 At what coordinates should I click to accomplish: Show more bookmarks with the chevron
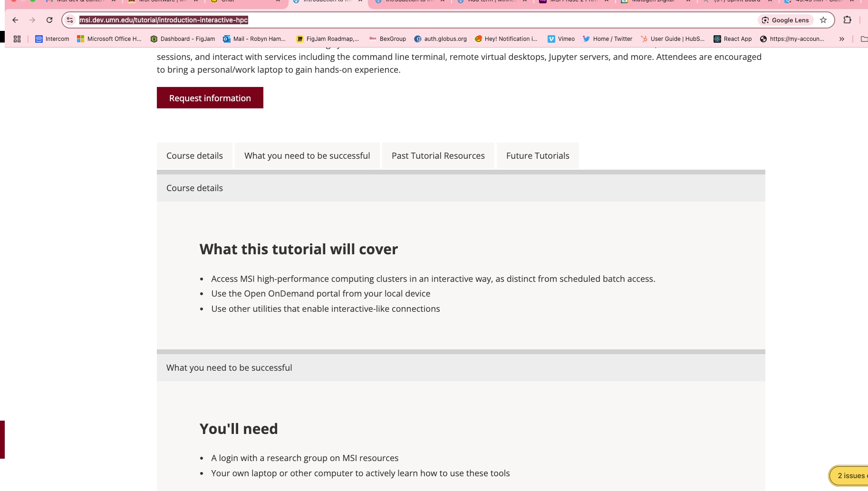(841, 39)
